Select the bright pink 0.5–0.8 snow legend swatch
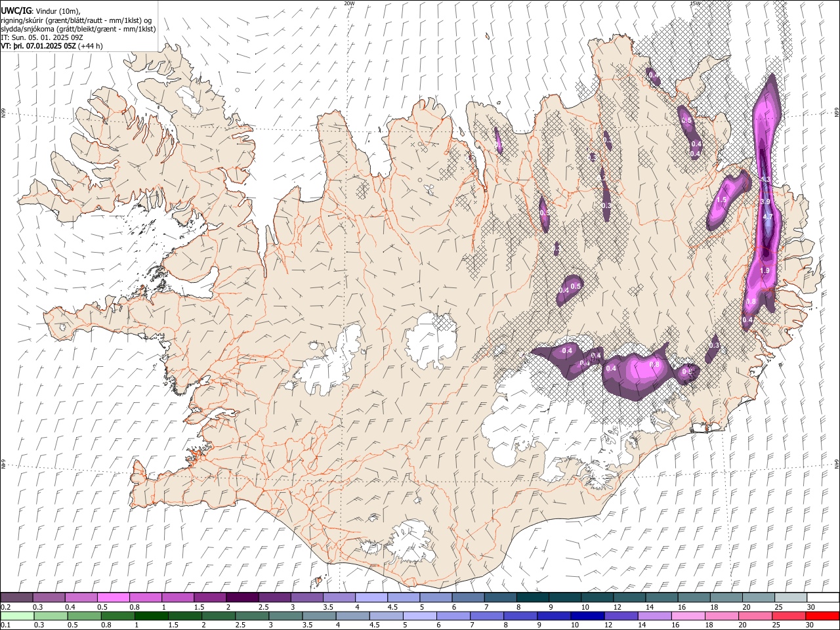840x630 pixels. click(x=114, y=597)
